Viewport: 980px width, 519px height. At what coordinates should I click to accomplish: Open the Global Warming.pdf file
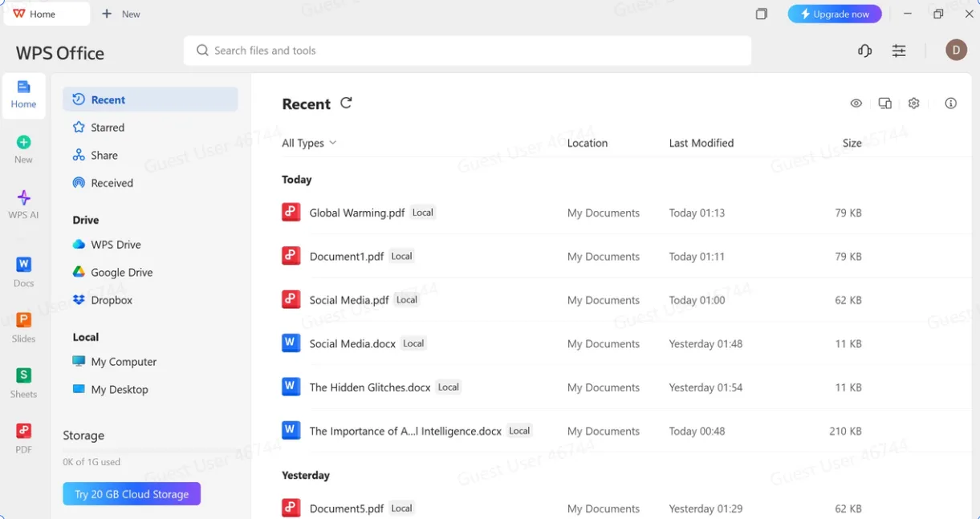tap(356, 213)
